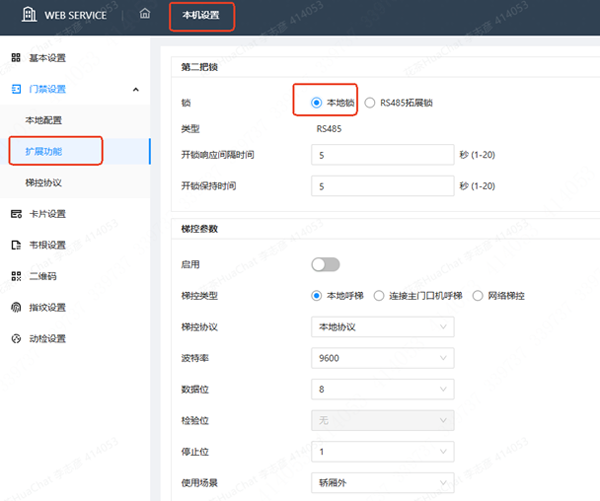The width and height of the screenshot is (600, 501).
Task: Open the 梯控协议 dropdown
Action: click(x=383, y=327)
